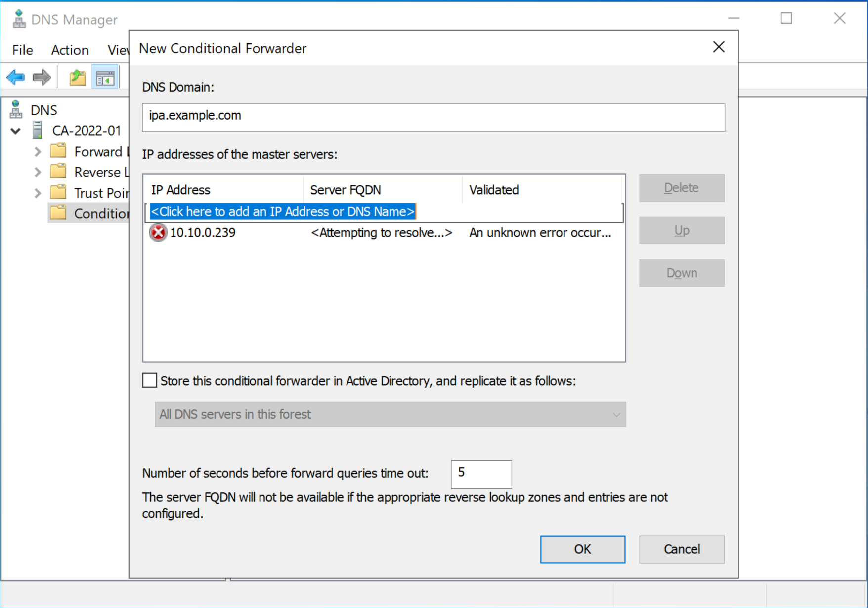
Task: Toggle the Show/Hide Console Tree icon
Action: pos(105,78)
